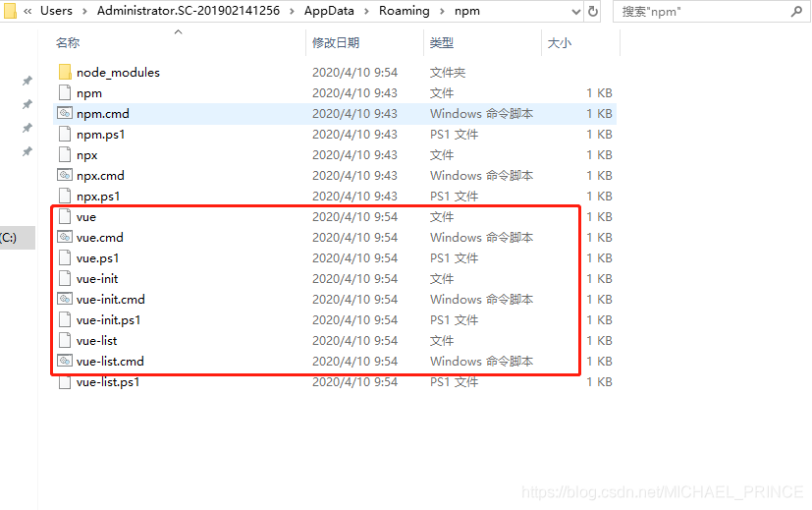
Task: Click the 文件夹 type of node_modules
Action: pos(448,72)
